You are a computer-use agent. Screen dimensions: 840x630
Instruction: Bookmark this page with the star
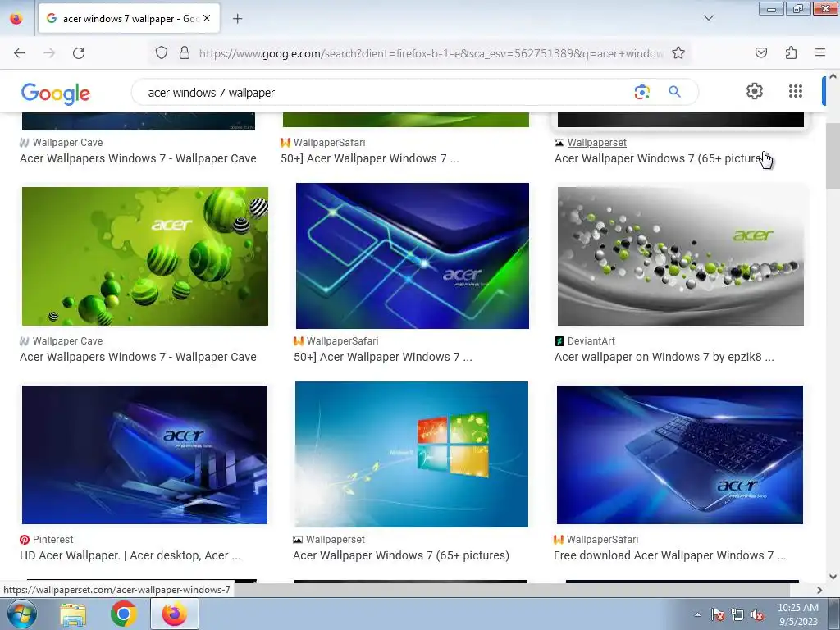(x=678, y=53)
